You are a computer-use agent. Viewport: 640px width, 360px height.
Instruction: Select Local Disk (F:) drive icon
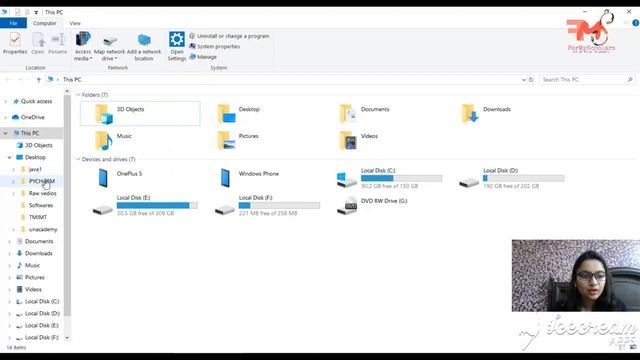(225, 209)
